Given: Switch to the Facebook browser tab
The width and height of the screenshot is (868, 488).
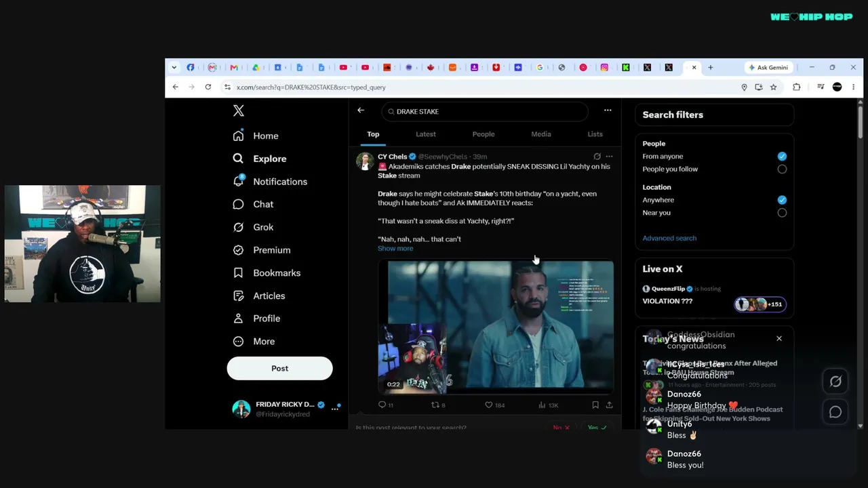Looking at the screenshot, I should (x=191, y=68).
